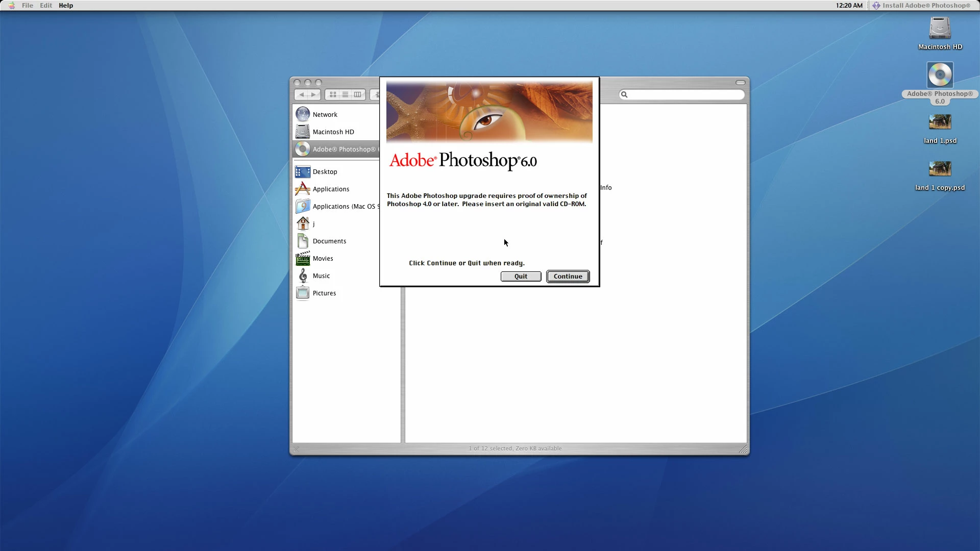The height and width of the screenshot is (551, 980).
Task: Select the land 1 copy.psd desktop file
Action: click(x=940, y=169)
